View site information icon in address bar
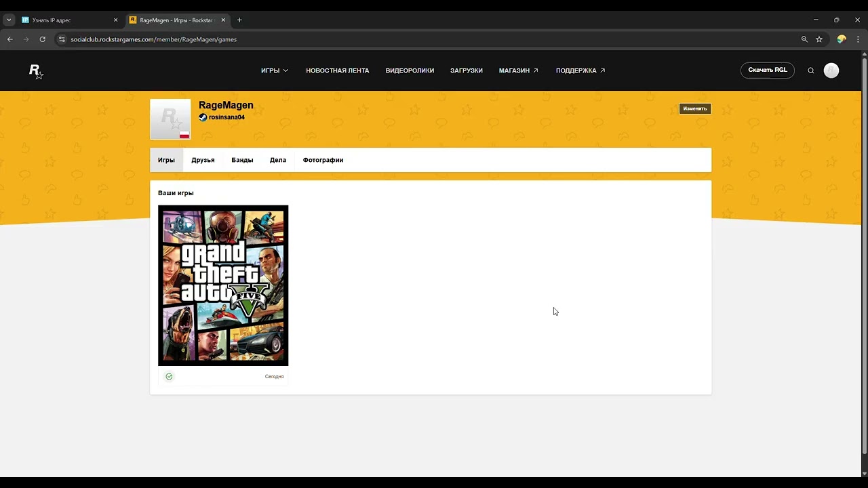 point(62,39)
